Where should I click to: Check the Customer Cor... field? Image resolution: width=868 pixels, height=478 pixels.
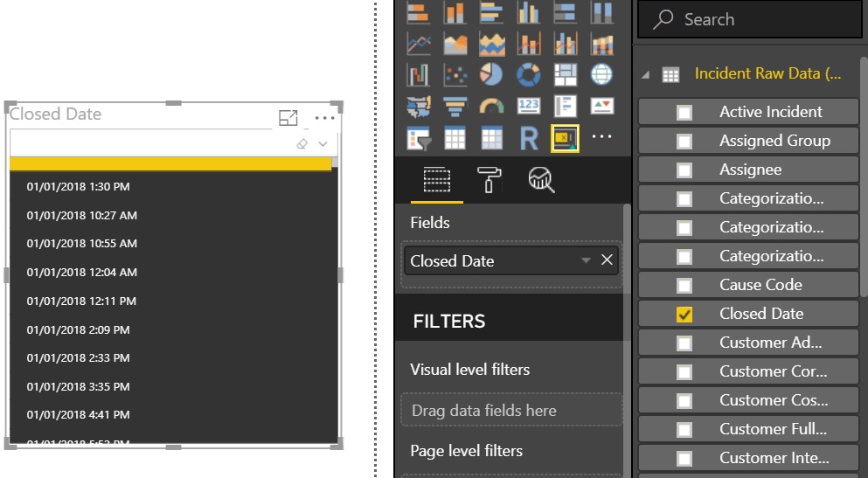pos(684,371)
